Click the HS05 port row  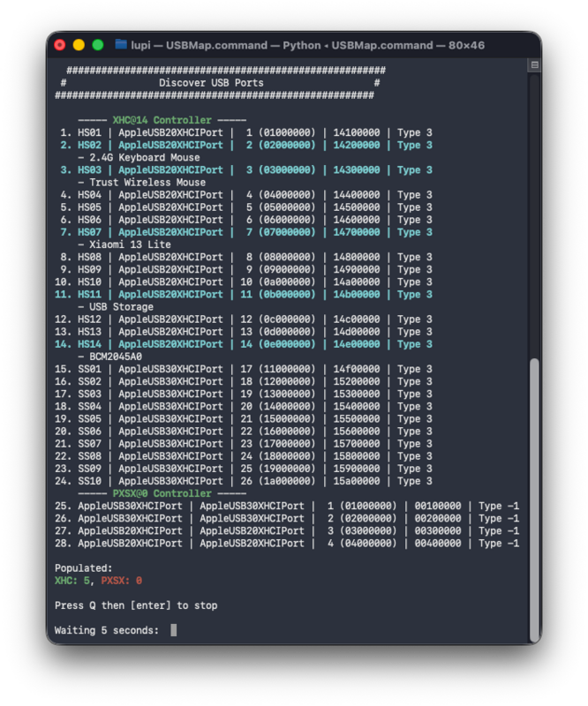click(246, 207)
